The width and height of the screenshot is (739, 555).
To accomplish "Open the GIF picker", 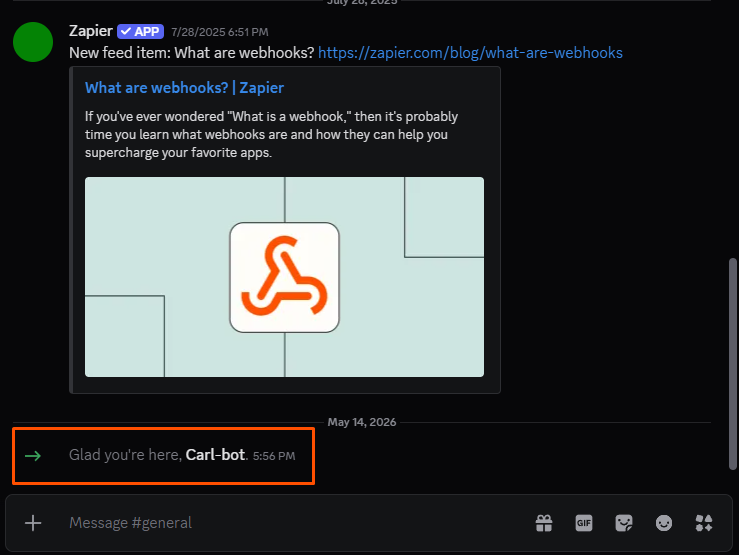I will click(584, 523).
